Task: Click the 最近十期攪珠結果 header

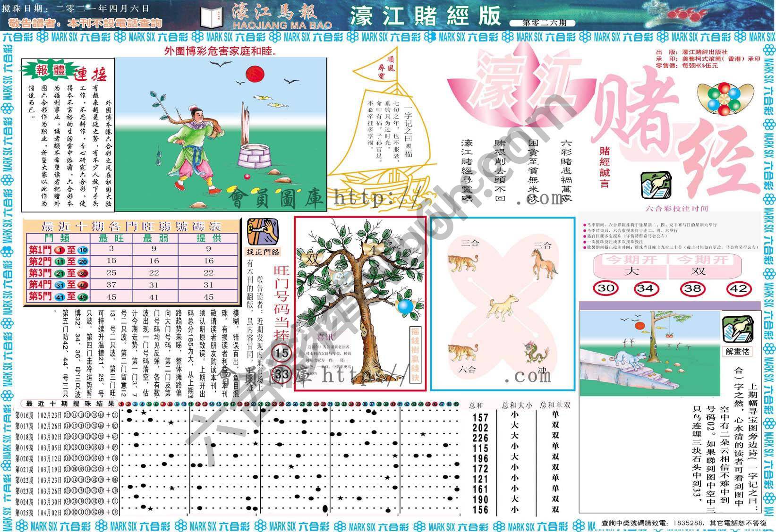Action: tap(70, 404)
